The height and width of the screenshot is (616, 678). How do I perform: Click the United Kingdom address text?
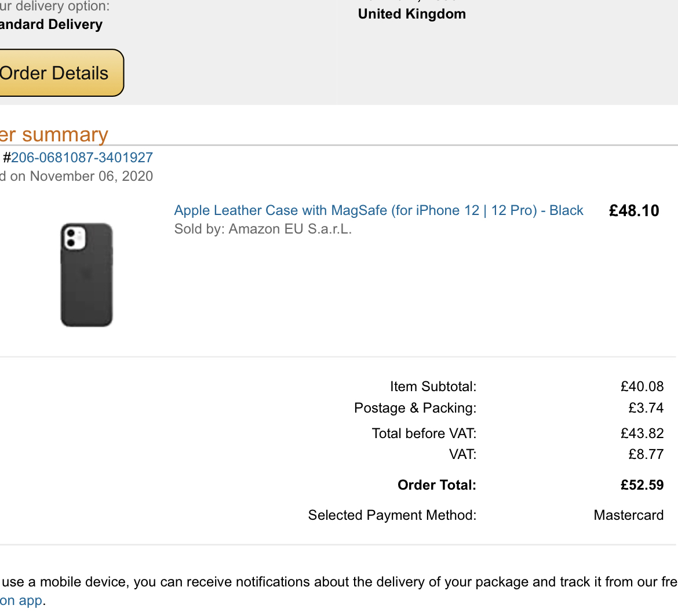[411, 14]
